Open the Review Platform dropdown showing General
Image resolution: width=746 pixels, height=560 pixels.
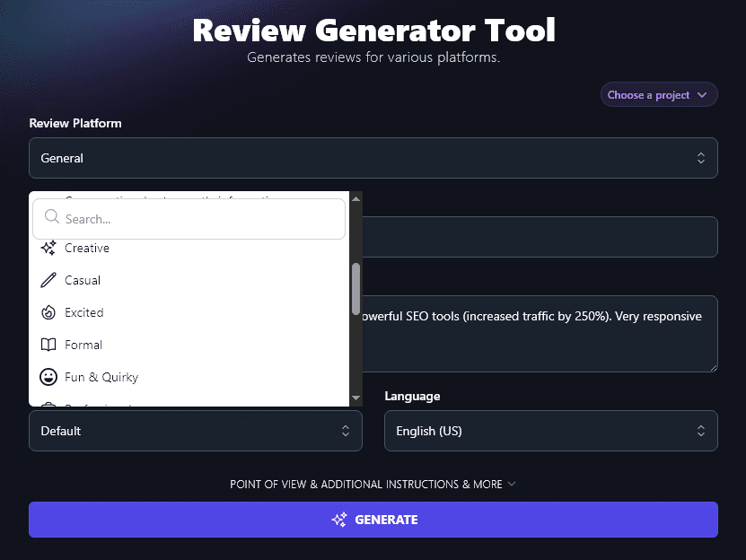tap(373, 157)
